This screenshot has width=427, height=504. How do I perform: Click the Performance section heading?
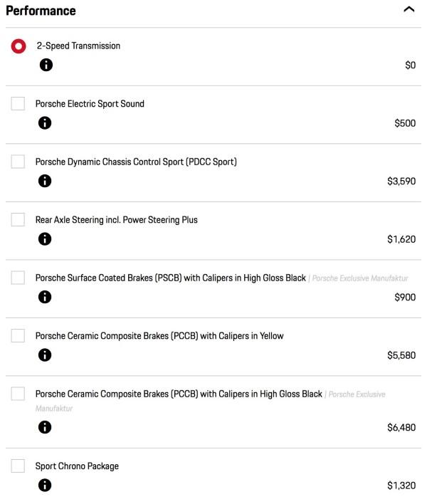[x=41, y=11]
